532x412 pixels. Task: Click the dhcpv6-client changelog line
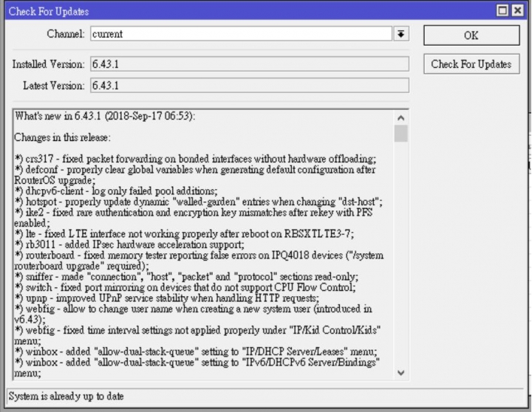116,191
